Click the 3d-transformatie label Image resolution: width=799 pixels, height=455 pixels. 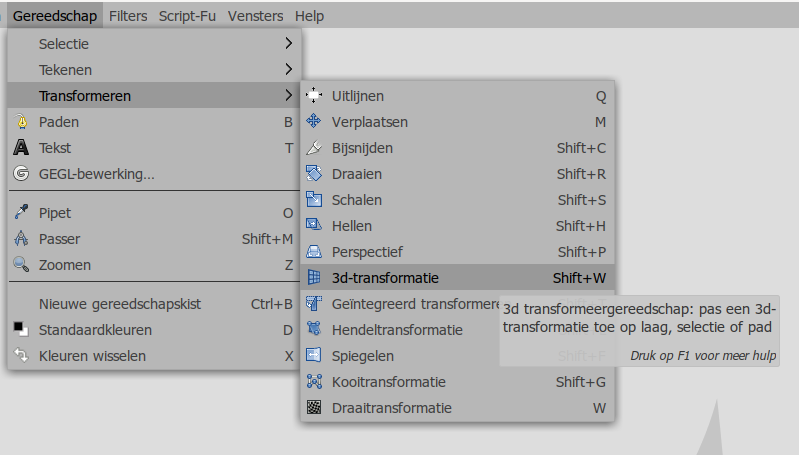click(385, 278)
